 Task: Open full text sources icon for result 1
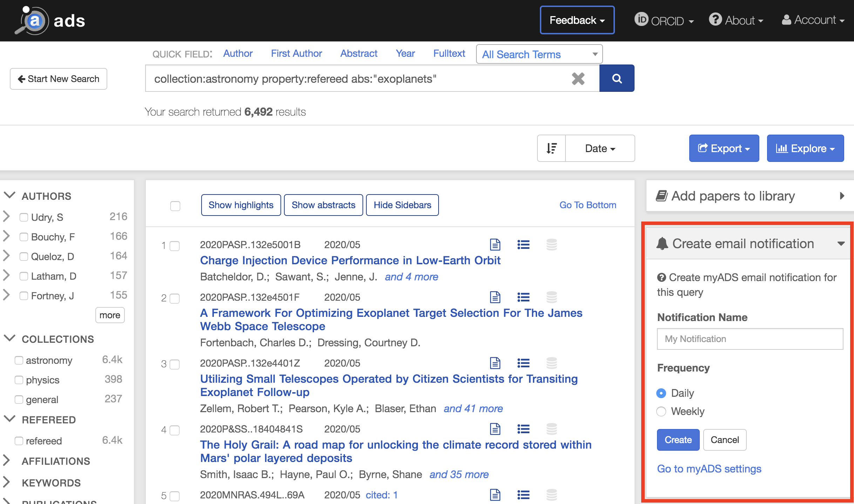point(495,245)
